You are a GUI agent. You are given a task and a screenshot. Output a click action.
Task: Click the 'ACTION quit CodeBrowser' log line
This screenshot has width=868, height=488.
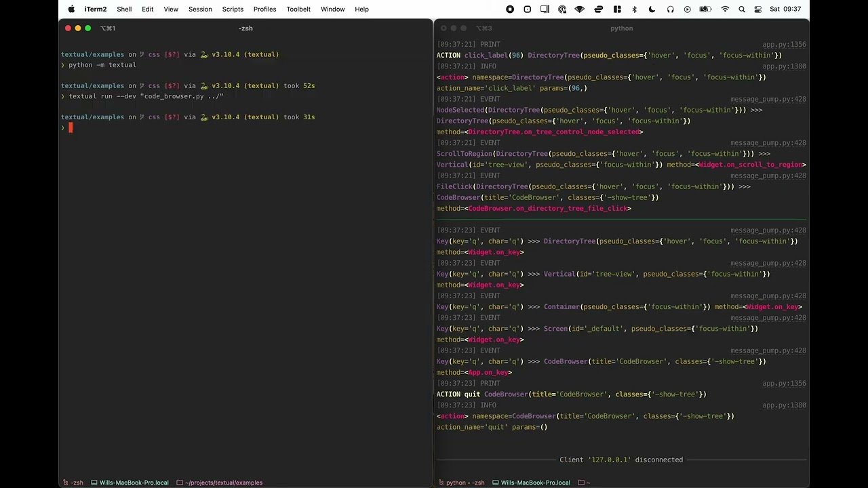coord(572,394)
